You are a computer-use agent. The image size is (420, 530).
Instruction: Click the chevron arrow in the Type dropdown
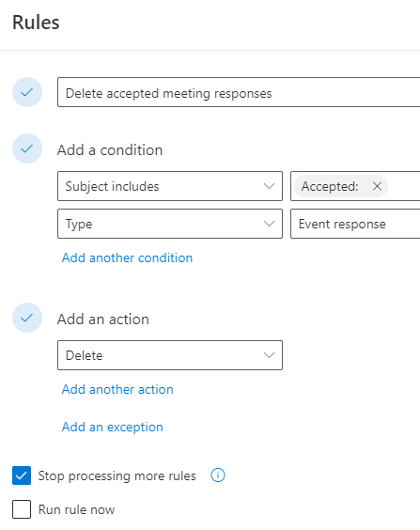[x=269, y=224]
